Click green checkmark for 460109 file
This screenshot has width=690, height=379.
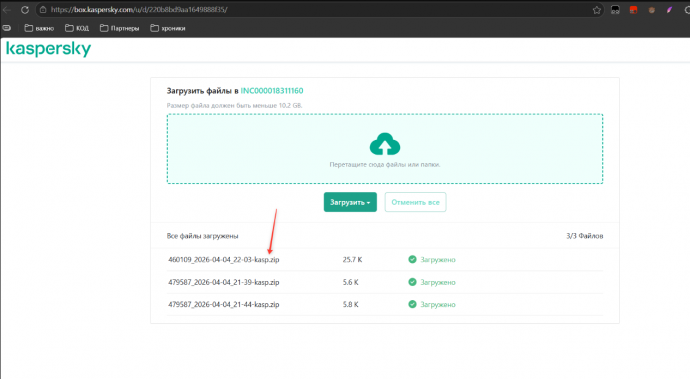click(x=412, y=259)
